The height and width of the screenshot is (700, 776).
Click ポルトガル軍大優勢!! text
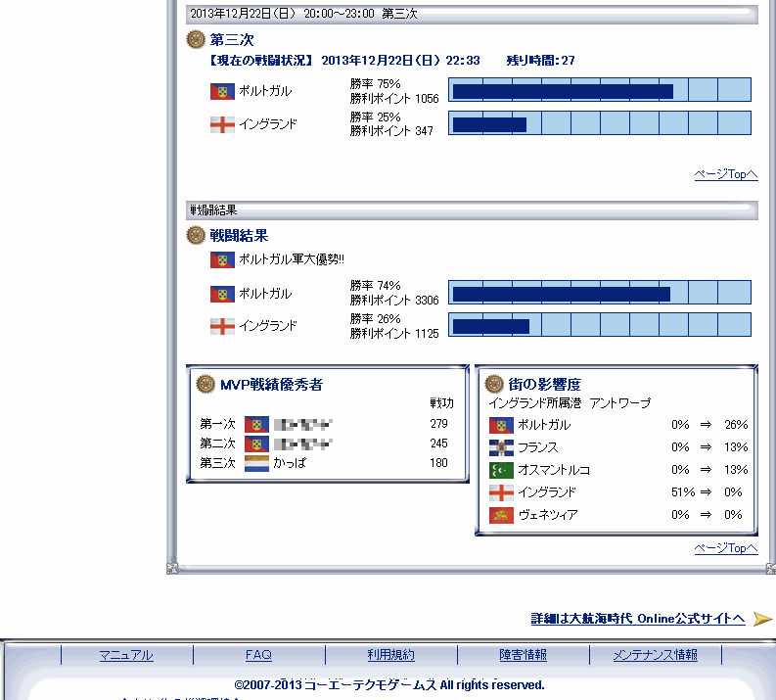pyautogui.click(x=292, y=259)
